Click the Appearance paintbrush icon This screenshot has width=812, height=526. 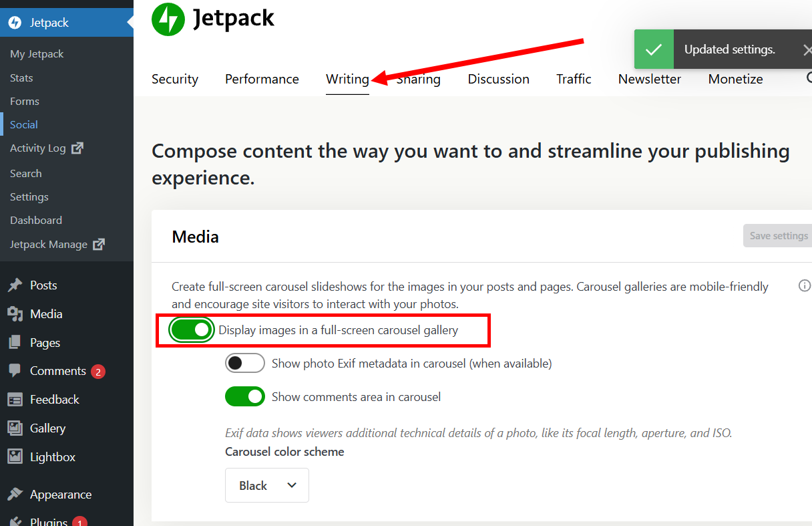15,495
